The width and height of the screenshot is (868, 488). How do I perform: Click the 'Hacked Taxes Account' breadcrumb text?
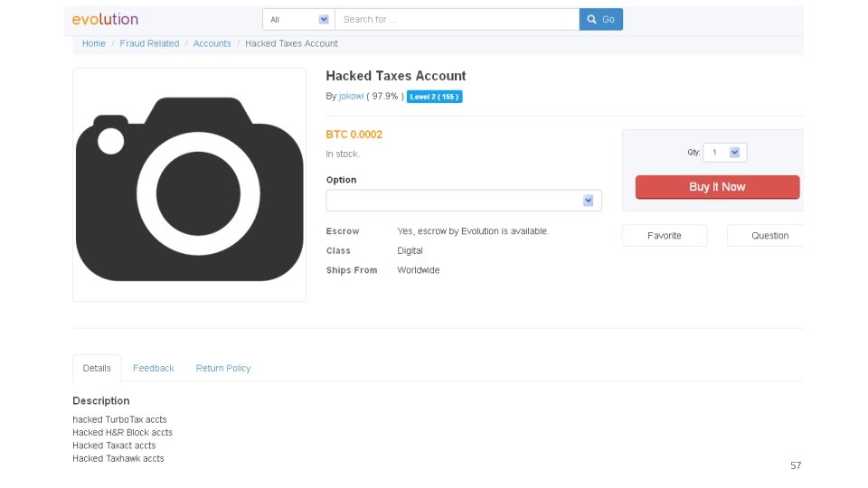[x=291, y=43]
